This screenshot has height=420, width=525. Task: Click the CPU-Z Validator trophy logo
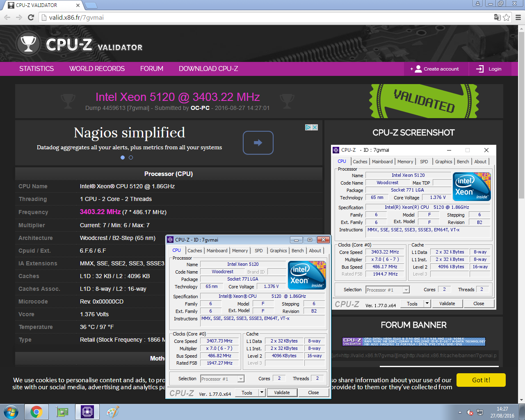28,43
